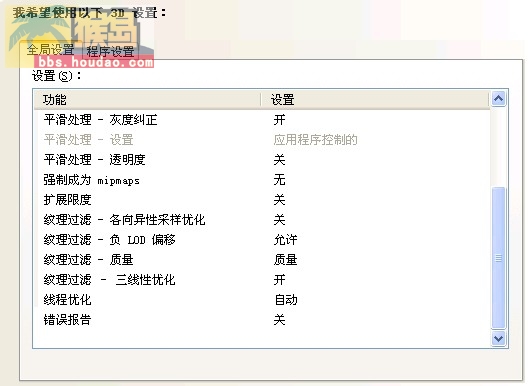Select the 错误报告 row
The height and width of the screenshot is (386, 532).
[x=262, y=320]
